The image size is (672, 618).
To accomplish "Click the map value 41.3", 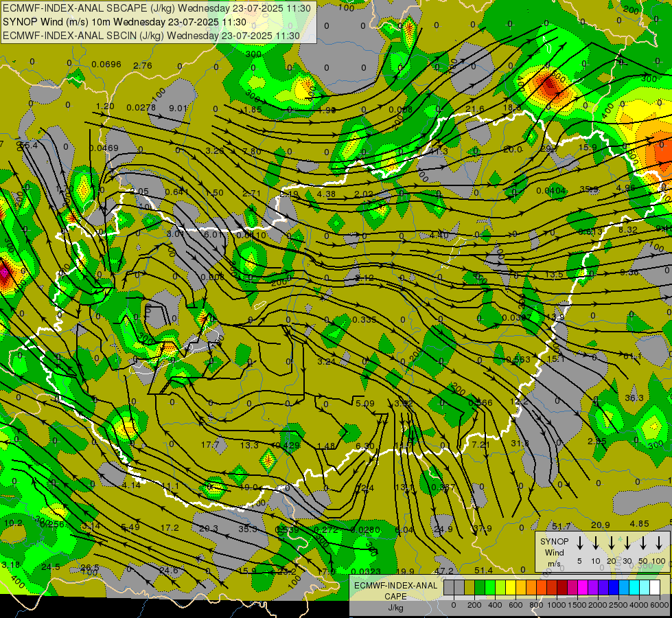I will (x=438, y=151).
